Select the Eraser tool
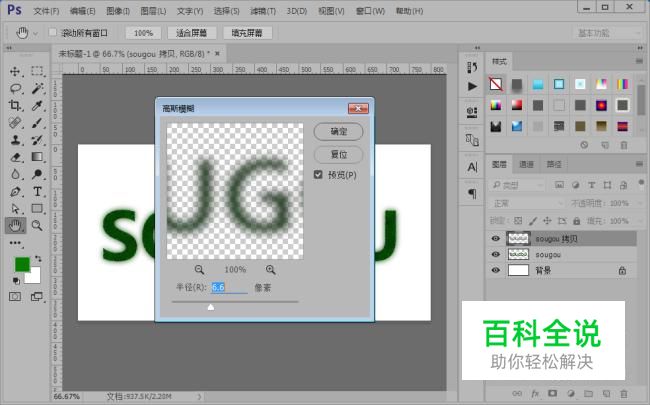This screenshot has height=405, width=650. pyautogui.click(x=15, y=157)
